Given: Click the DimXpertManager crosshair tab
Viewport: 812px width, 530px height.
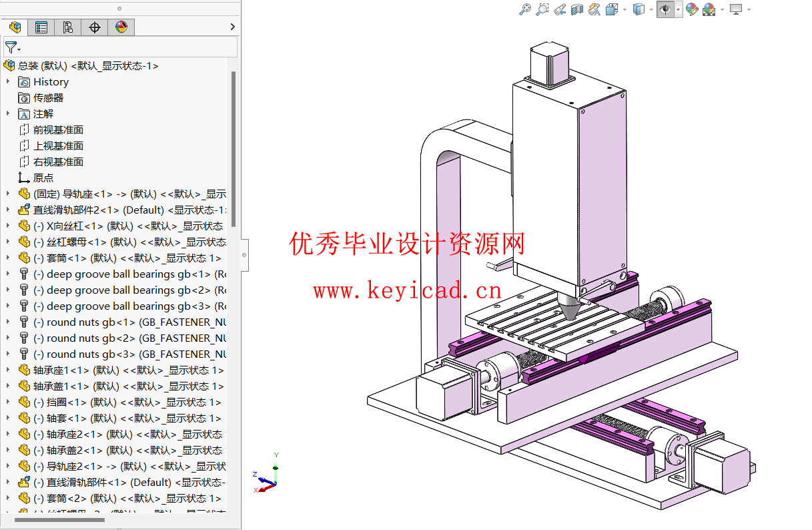Looking at the screenshot, I should [x=94, y=27].
